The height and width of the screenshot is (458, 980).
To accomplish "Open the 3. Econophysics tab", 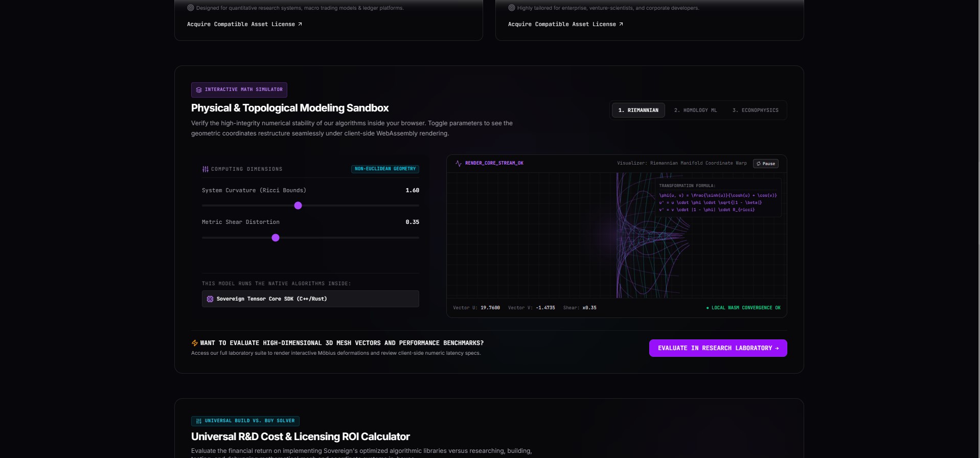I will 756,110.
